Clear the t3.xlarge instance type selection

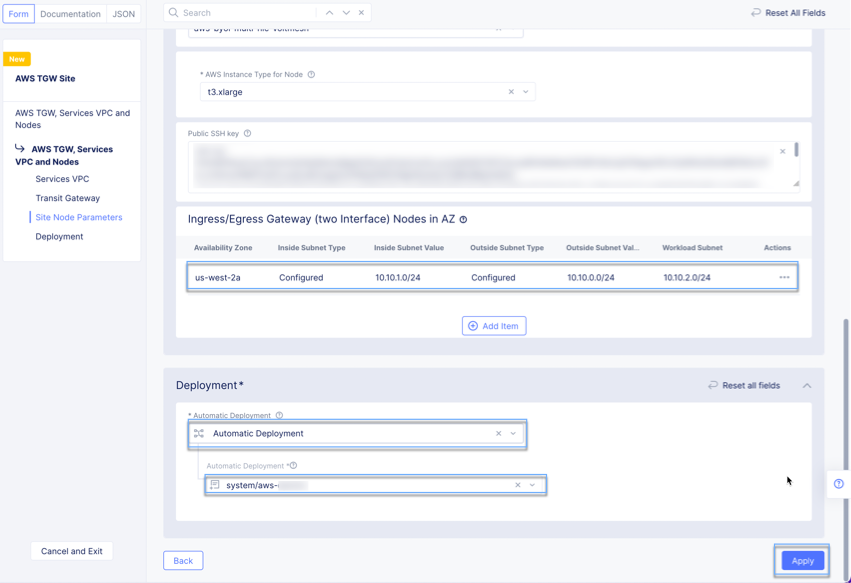(x=511, y=92)
